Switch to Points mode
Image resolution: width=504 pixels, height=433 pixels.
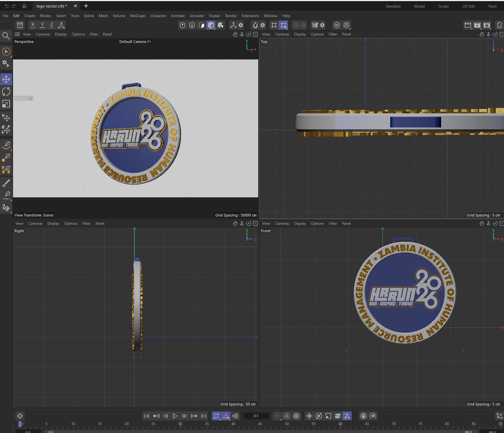click(183, 25)
